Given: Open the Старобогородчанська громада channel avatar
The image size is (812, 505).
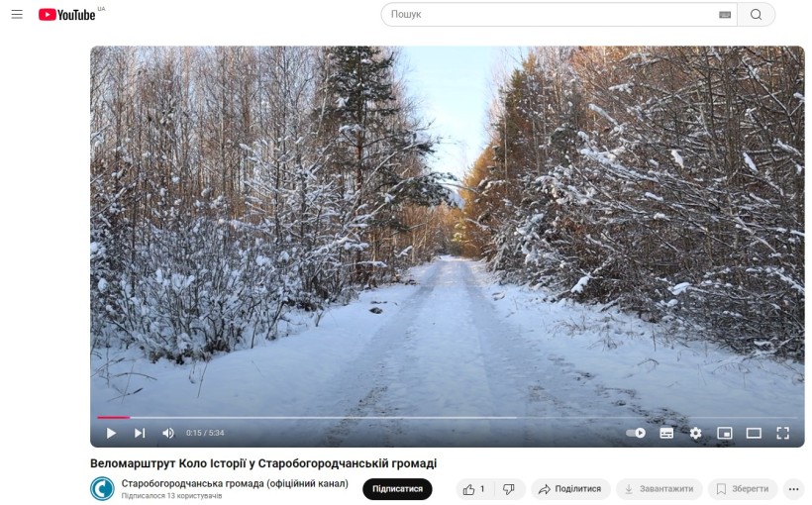Looking at the screenshot, I should pyautogui.click(x=103, y=488).
